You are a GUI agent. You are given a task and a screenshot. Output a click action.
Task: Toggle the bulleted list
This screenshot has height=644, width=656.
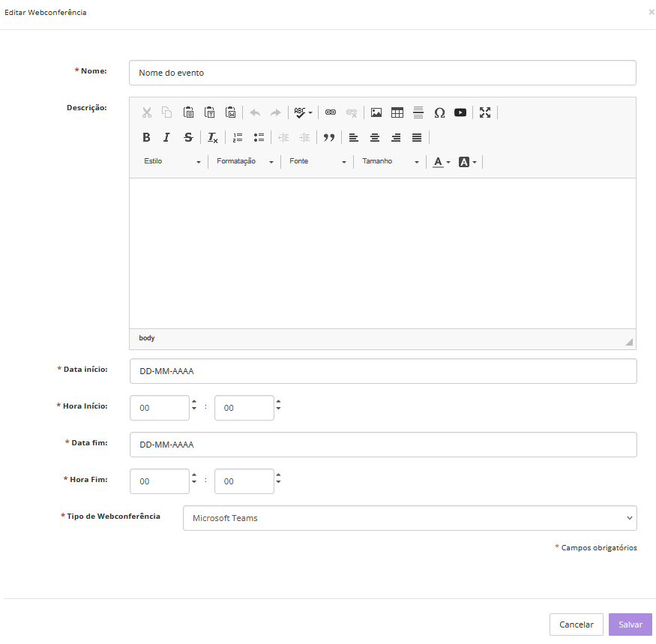[x=259, y=137]
